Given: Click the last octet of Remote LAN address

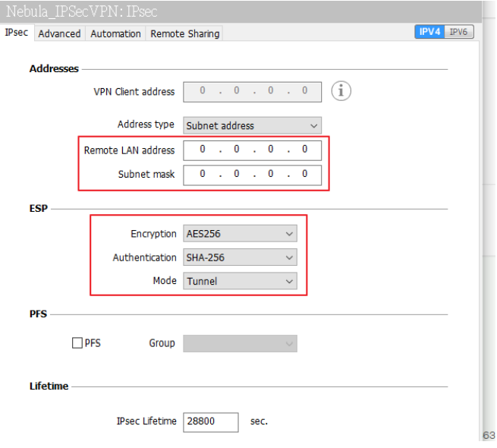Looking at the screenshot, I should [304, 150].
